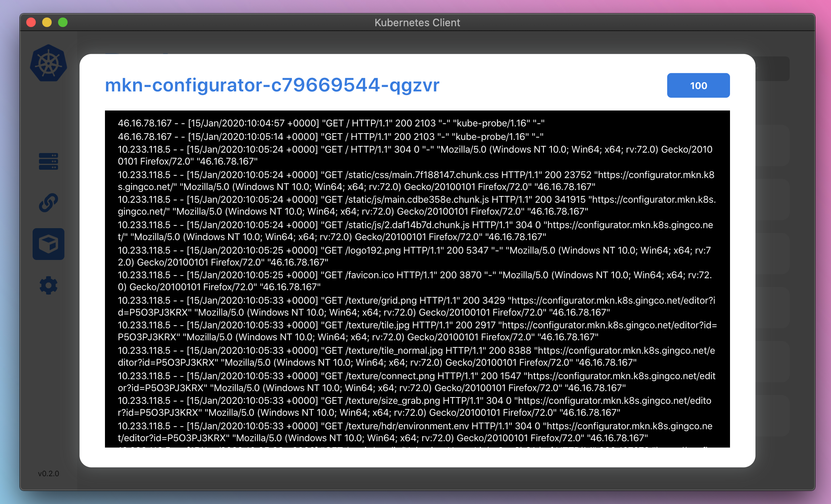Open the Nodes server-stack sidebar icon
This screenshot has height=504, width=831.
pos(49,161)
